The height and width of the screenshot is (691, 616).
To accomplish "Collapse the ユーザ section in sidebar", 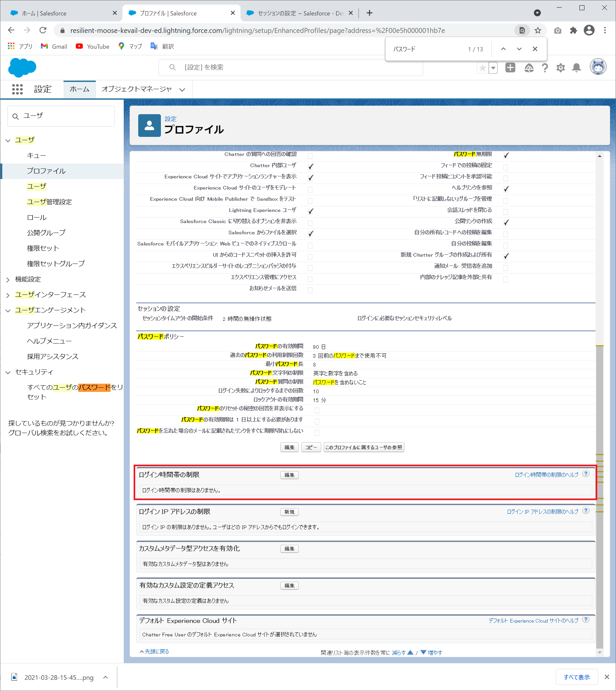I will click(8, 141).
